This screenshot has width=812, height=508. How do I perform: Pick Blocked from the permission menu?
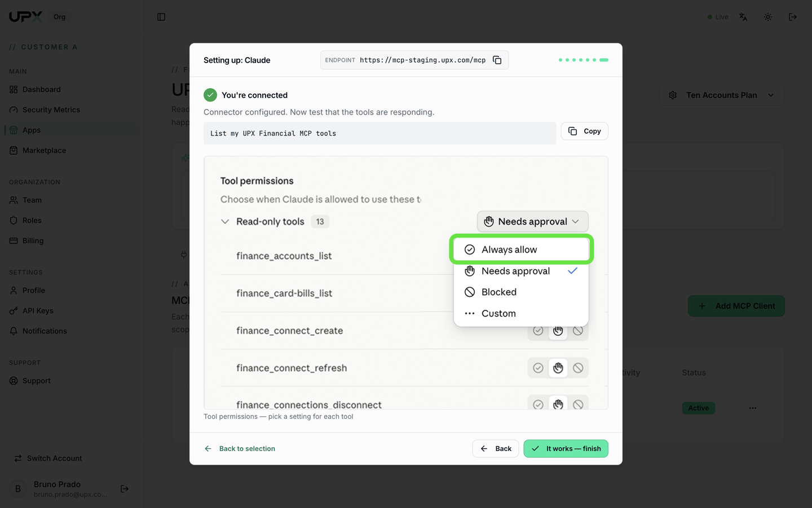[x=521, y=292]
